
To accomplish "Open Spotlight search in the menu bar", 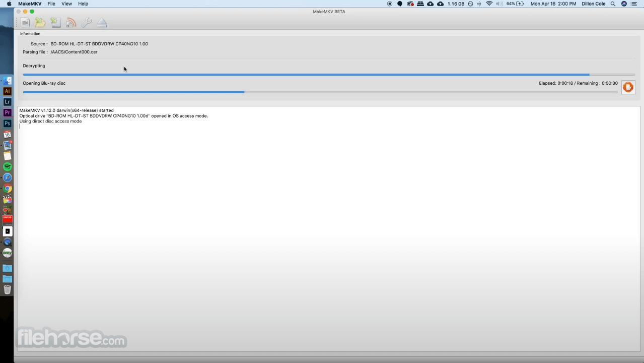I will pyautogui.click(x=613, y=4).
